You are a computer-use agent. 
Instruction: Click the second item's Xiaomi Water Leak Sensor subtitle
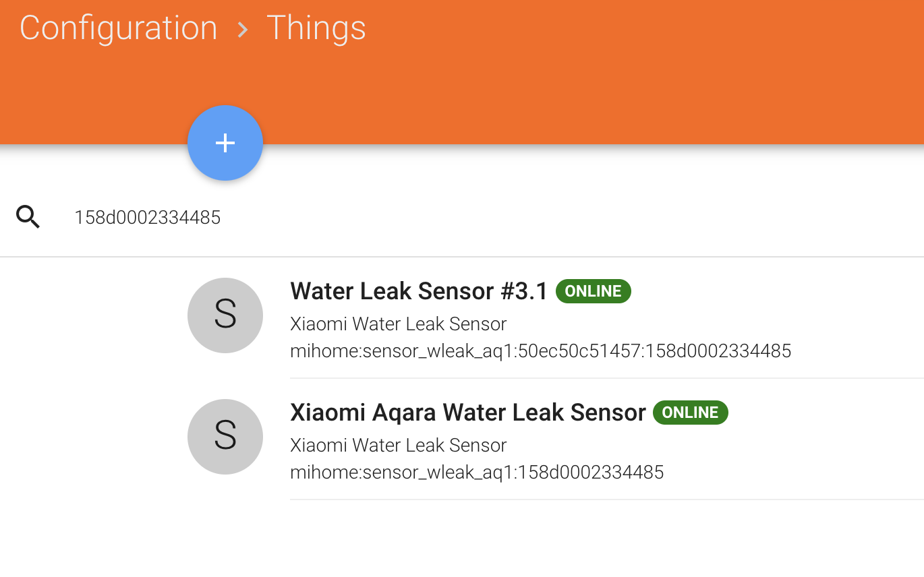398,446
